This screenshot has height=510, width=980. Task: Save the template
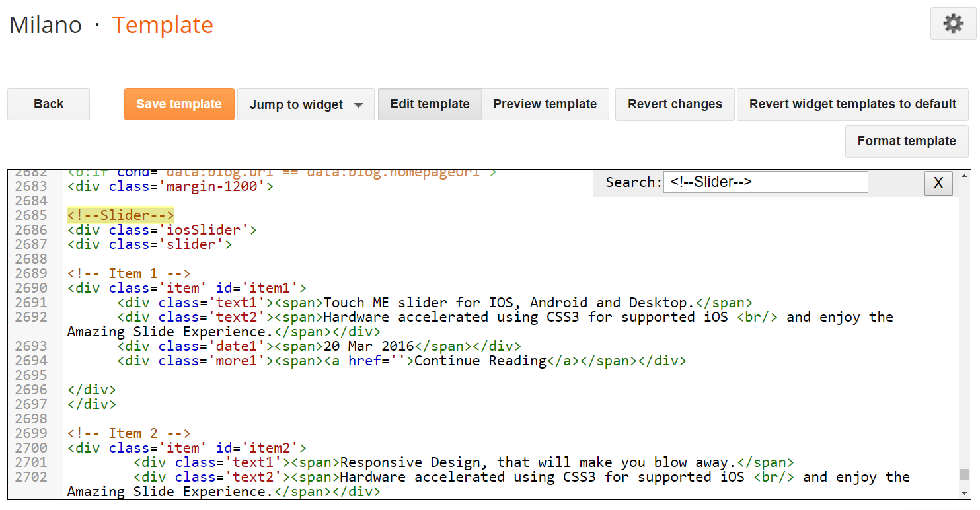coord(179,104)
